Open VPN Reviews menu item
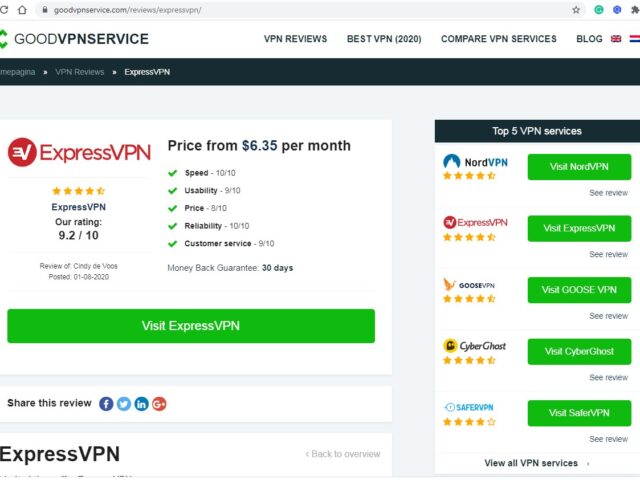This screenshot has height=480, width=640. coord(296,39)
